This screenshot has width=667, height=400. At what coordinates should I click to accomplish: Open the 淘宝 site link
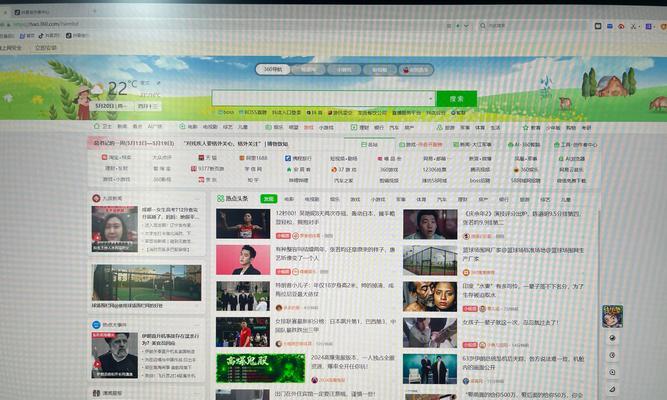click(117, 157)
